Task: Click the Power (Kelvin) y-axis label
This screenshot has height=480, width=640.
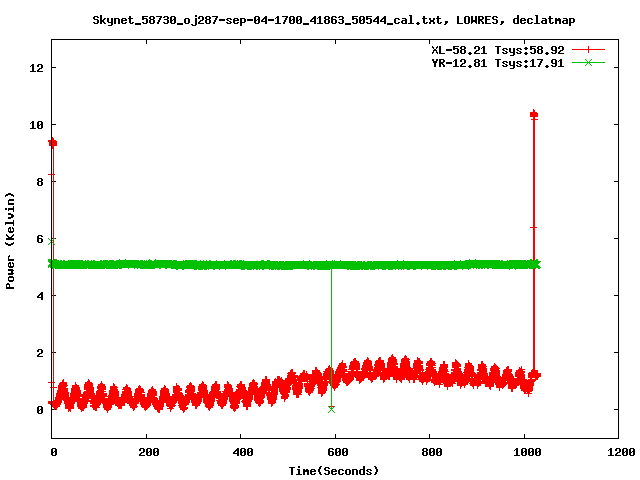Action: [x=10, y=241]
